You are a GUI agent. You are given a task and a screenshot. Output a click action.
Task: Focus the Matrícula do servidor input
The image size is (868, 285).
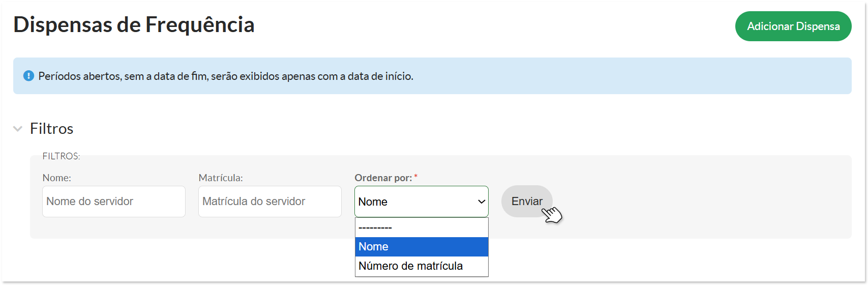pyautogui.click(x=270, y=202)
